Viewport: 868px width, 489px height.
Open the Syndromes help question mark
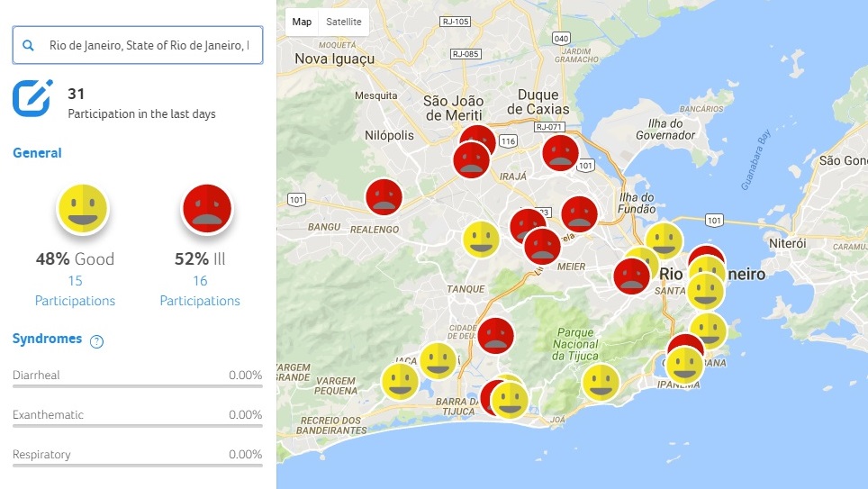(x=97, y=341)
